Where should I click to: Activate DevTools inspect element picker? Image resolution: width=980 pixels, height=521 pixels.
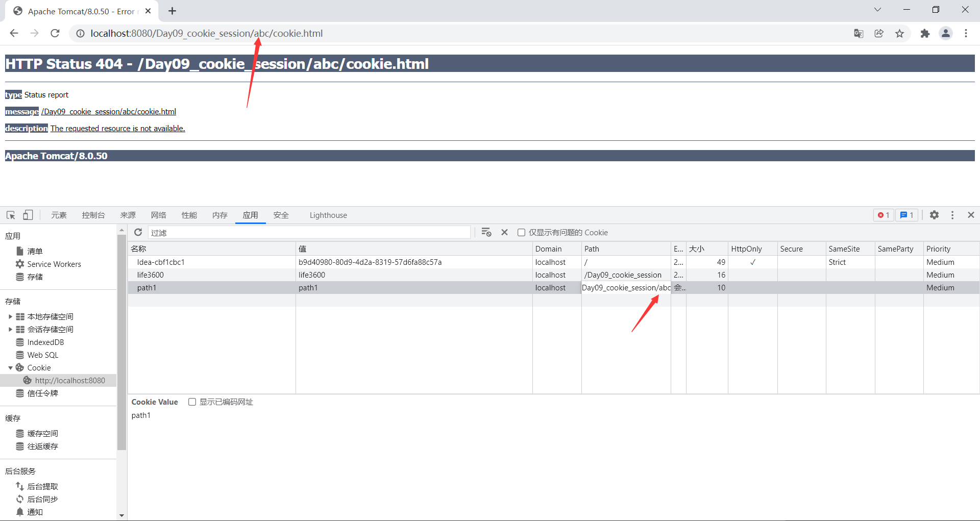[x=11, y=215]
